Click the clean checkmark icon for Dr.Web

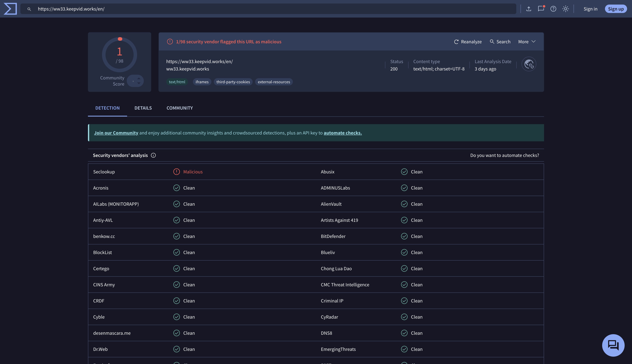click(176, 349)
